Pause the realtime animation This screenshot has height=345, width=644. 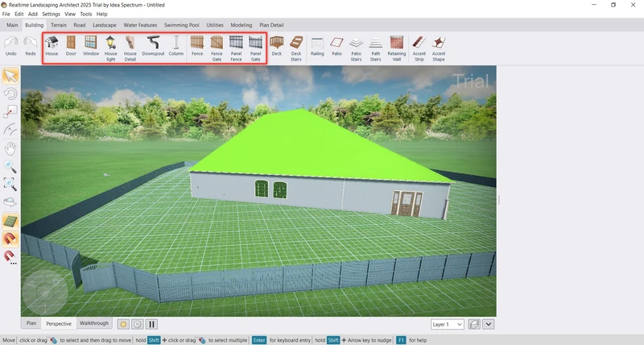click(x=152, y=324)
